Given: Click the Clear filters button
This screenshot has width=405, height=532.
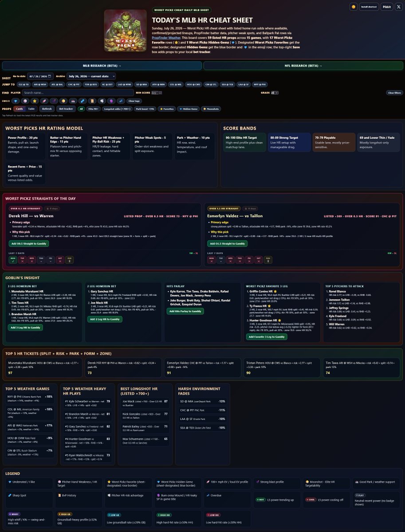Looking at the screenshot, I should 394,93.
